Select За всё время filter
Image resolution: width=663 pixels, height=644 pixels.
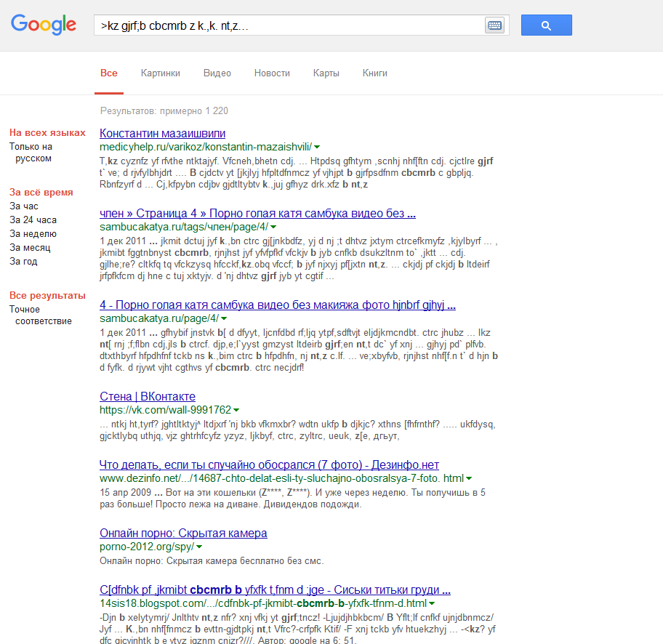click(41, 193)
